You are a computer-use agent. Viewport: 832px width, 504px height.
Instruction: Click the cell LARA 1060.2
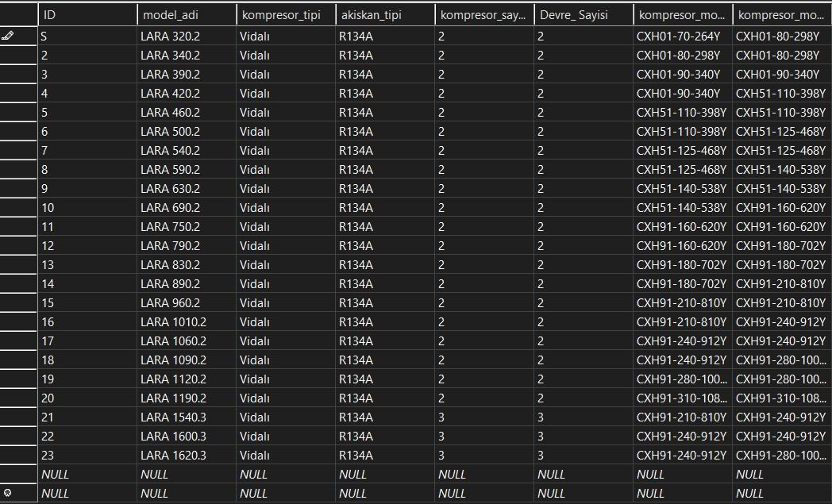[x=187, y=341]
